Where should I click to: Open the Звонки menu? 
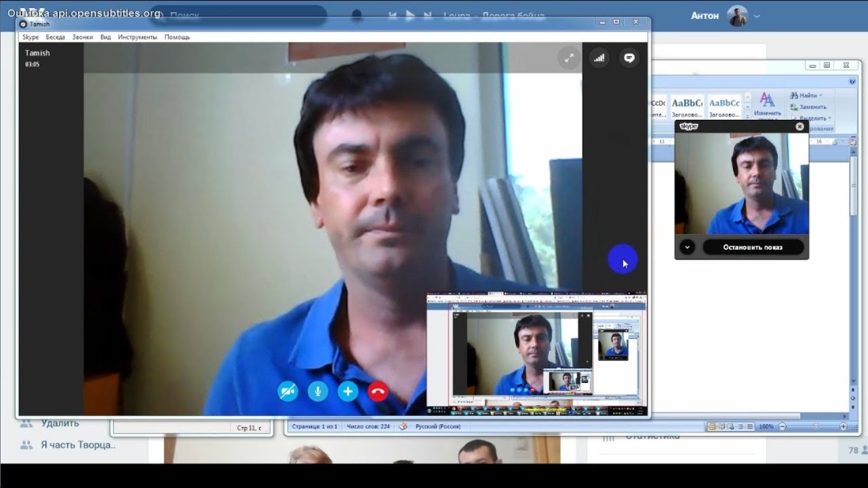83,37
